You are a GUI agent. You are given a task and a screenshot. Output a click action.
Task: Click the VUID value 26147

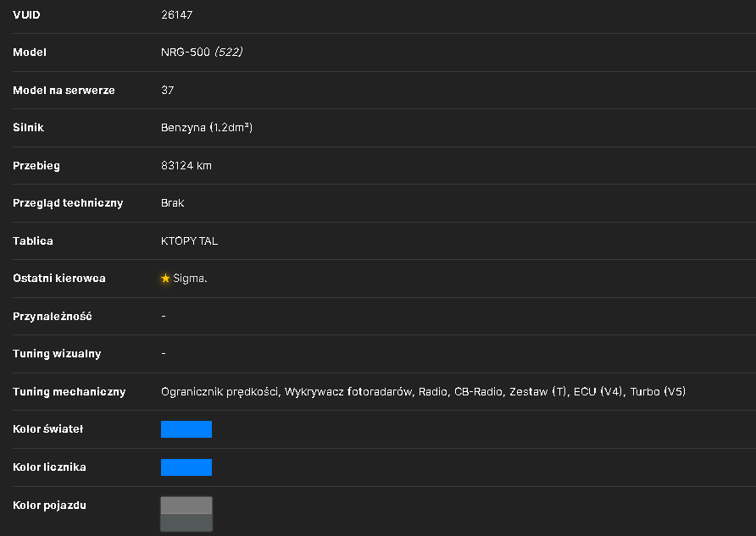[176, 15]
